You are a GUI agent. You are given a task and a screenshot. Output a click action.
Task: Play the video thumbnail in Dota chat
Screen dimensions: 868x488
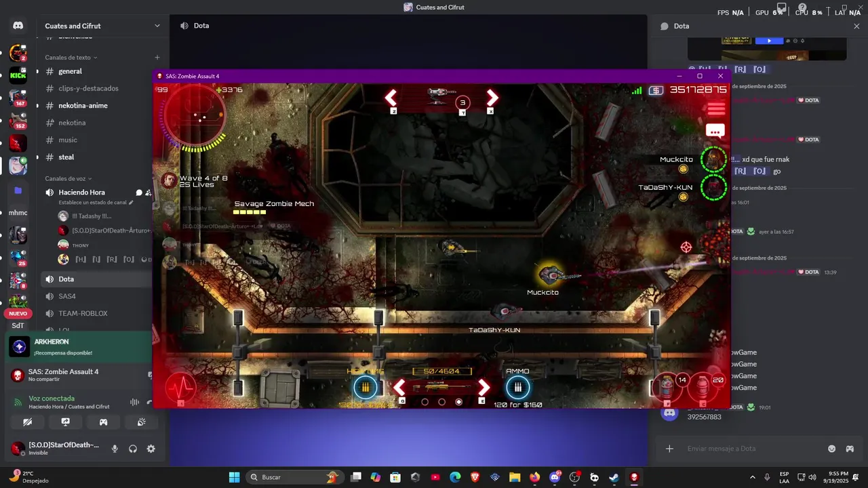click(x=769, y=41)
